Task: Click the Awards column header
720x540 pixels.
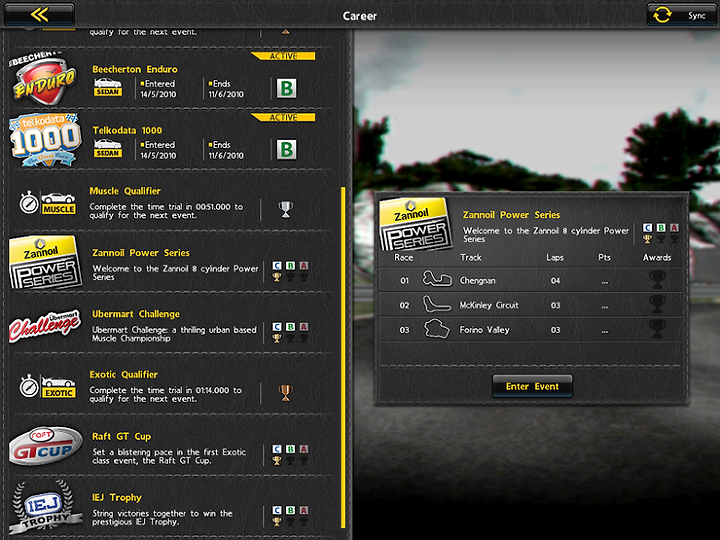Action: pos(657,258)
